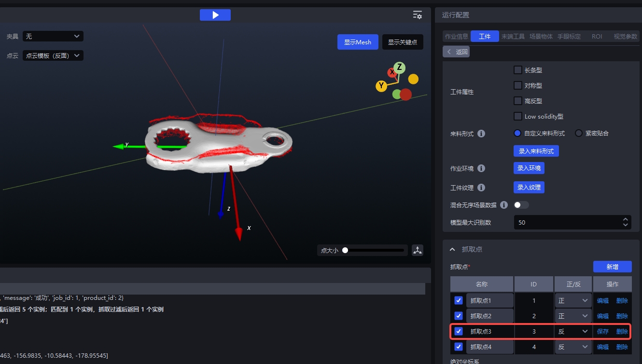
Task: Open the viewer settings list icon
Action: click(418, 15)
